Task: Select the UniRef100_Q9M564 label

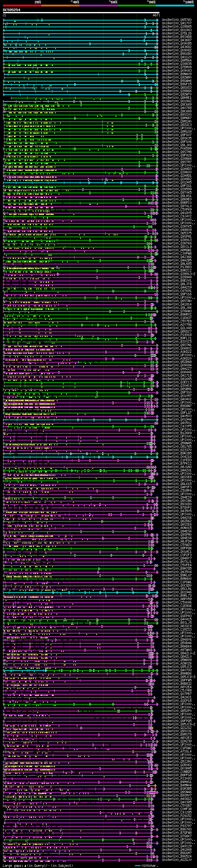Action: point(177,60)
